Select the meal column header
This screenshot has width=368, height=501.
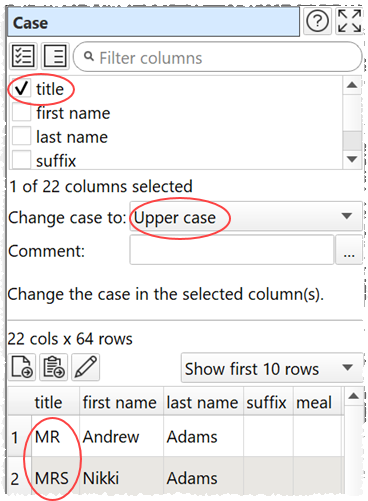pyautogui.click(x=314, y=402)
